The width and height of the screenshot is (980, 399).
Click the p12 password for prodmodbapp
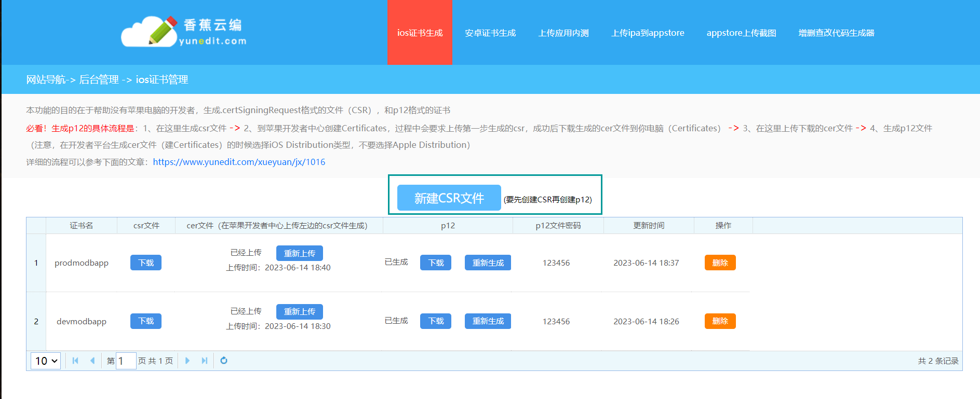556,263
